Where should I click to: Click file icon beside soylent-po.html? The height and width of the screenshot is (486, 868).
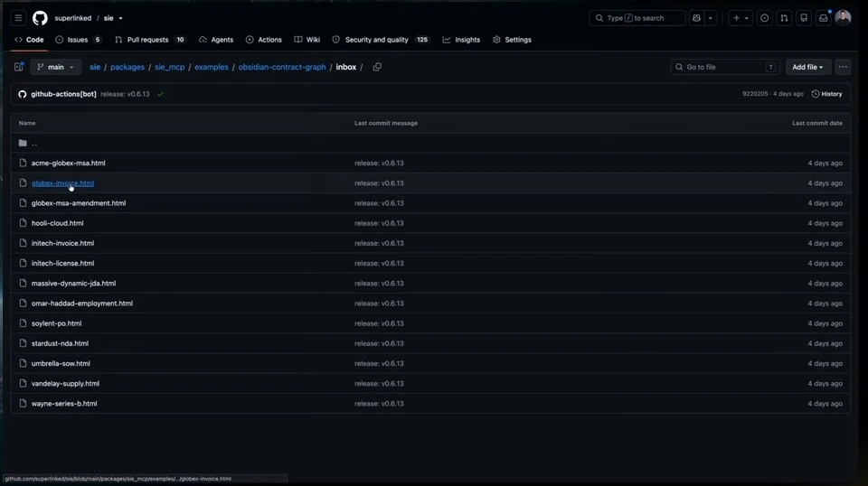[23, 322]
